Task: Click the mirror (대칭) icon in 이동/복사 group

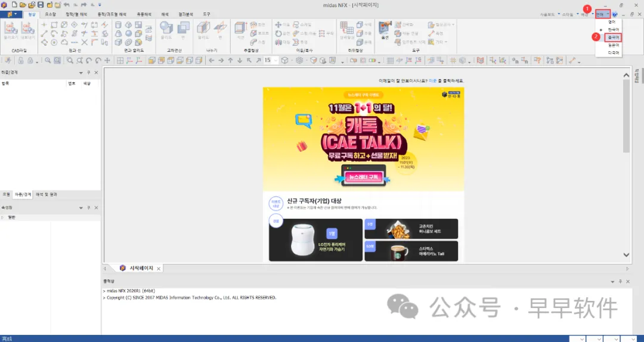Action: tap(282, 42)
